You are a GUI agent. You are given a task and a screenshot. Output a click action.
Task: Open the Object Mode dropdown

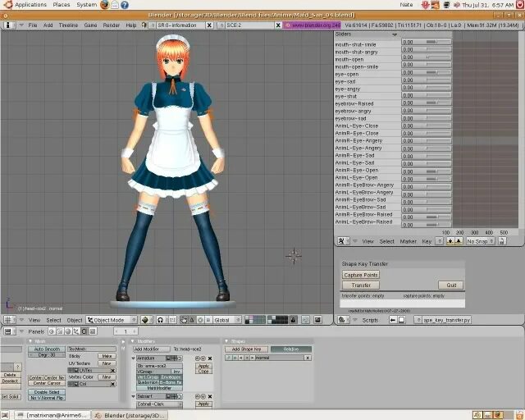coord(112,320)
